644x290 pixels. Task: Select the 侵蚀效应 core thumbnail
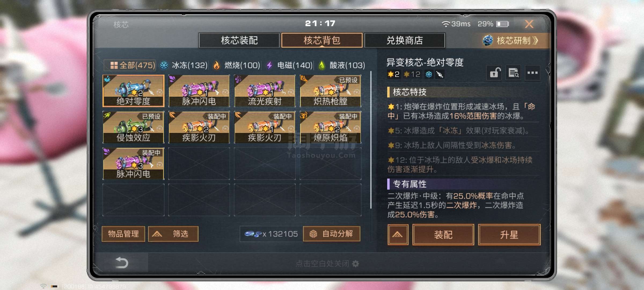[133, 127]
